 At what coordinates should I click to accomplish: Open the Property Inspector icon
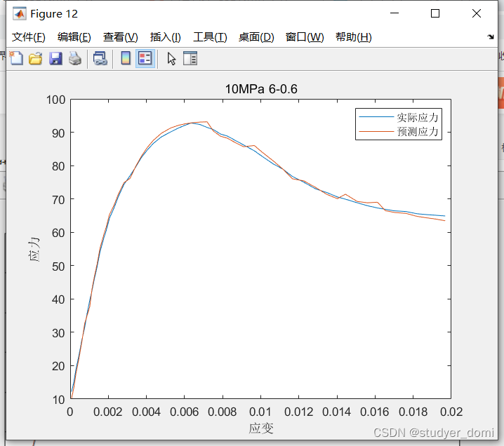click(x=190, y=59)
